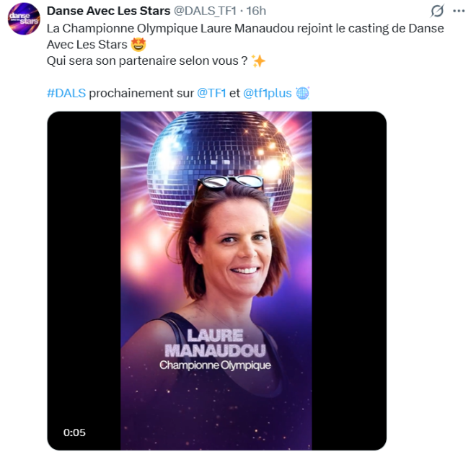Click the @tf1plus mention

coord(267,94)
